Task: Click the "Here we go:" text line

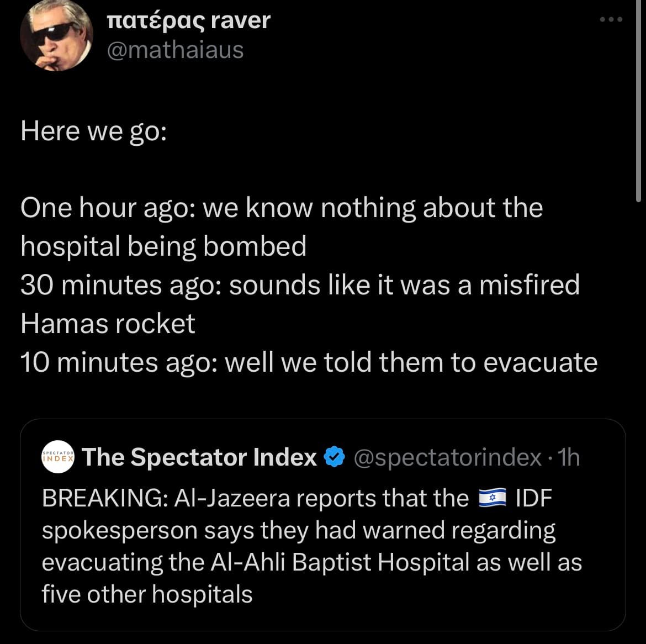Action: tap(93, 131)
